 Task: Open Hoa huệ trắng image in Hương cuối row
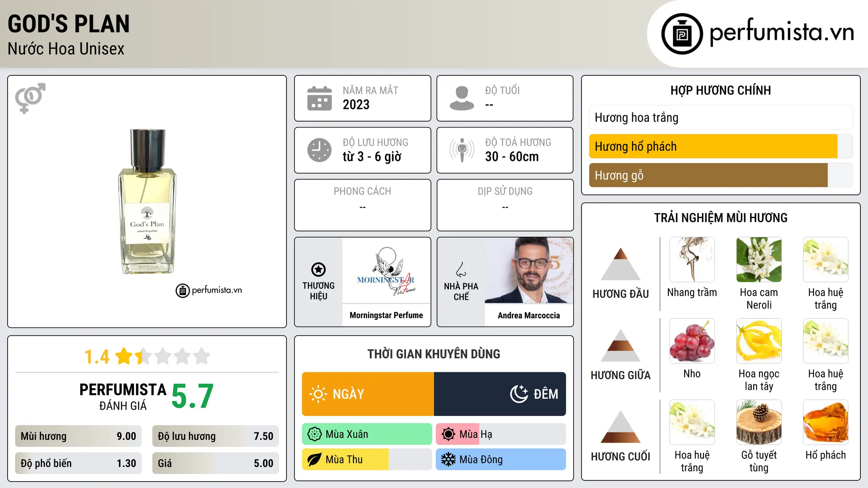coord(692,422)
